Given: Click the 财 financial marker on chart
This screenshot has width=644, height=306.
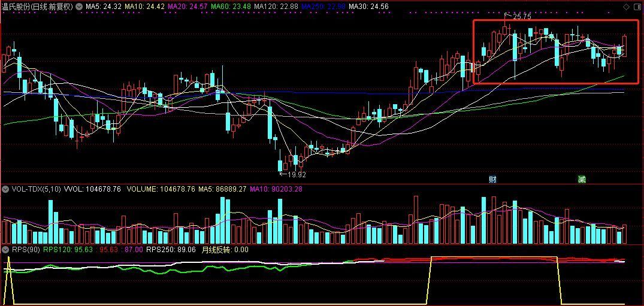Looking at the screenshot, I should [492, 179].
